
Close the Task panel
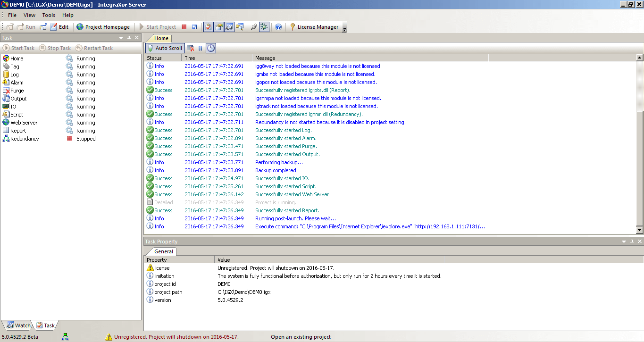(137, 38)
